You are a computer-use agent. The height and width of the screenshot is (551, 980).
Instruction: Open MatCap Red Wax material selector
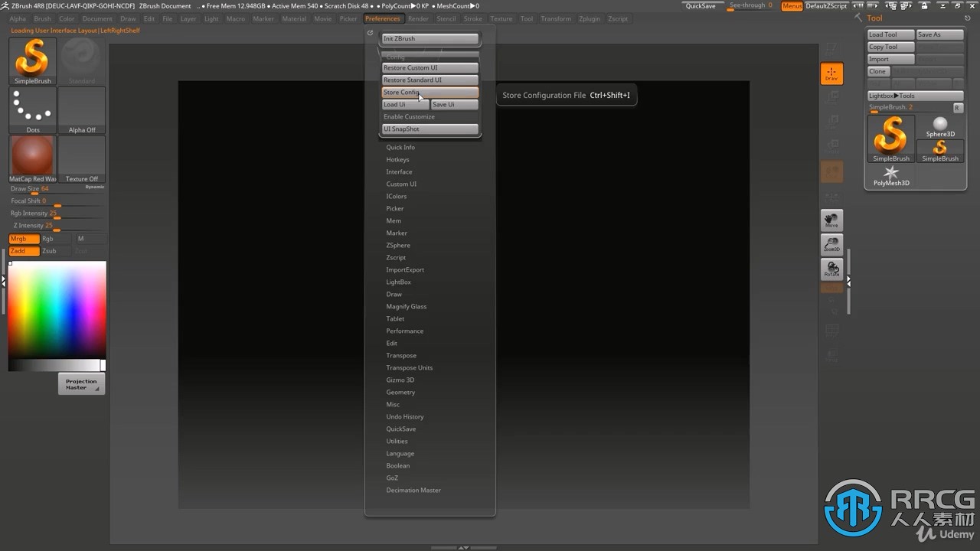tap(33, 159)
